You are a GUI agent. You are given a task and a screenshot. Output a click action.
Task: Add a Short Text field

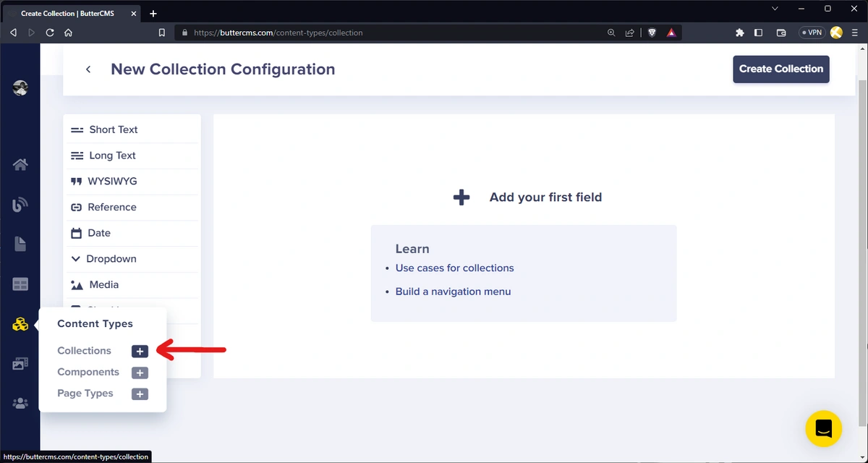tap(132, 129)
